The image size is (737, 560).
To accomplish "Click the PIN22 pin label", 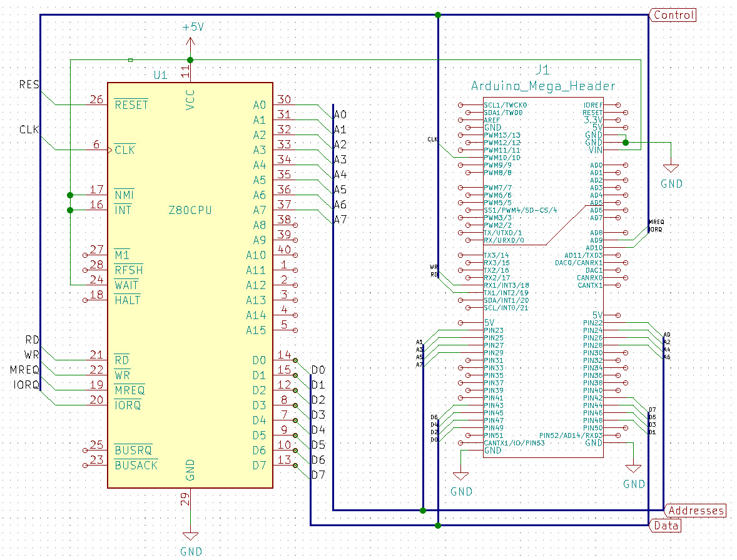I will coord(592,323).
